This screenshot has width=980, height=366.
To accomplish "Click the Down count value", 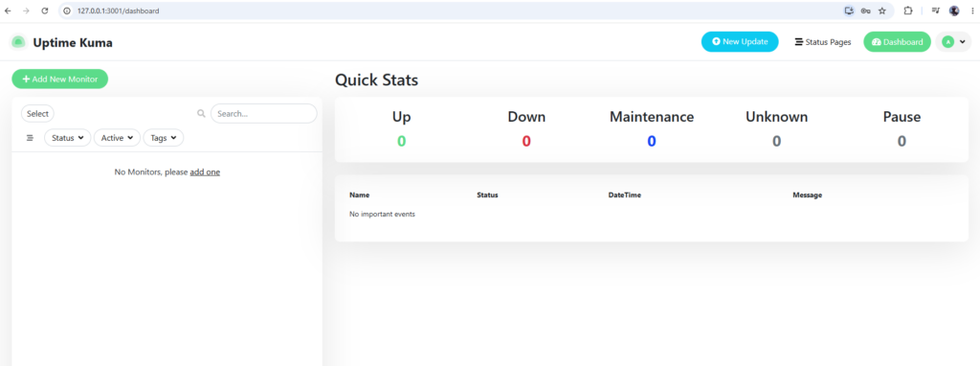I will click(x=526, y=142).
